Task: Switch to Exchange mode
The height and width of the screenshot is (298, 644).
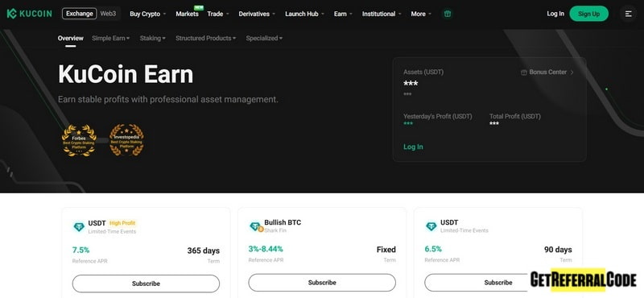Action: click(80, 14)
